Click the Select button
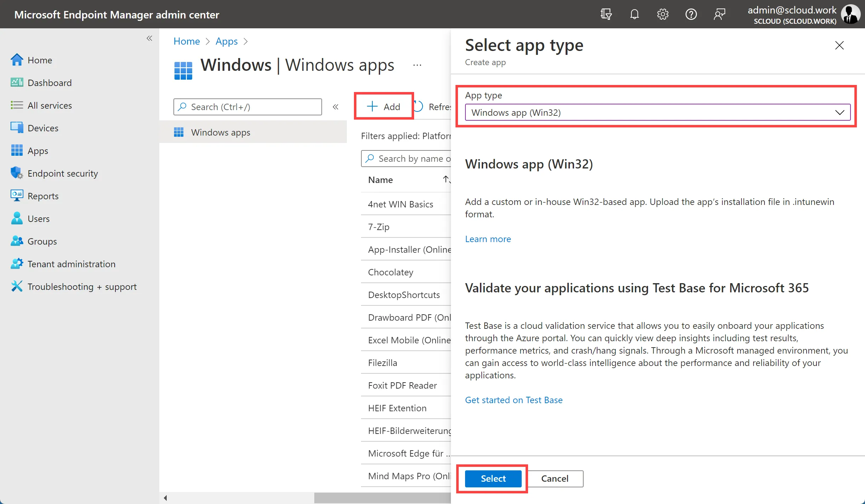The width and height of the screenshot is (865, 504). (493, 479)
